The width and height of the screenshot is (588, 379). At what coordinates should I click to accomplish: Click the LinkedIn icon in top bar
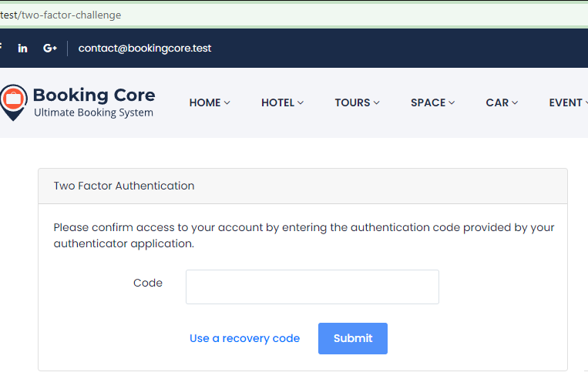point(22,48)
